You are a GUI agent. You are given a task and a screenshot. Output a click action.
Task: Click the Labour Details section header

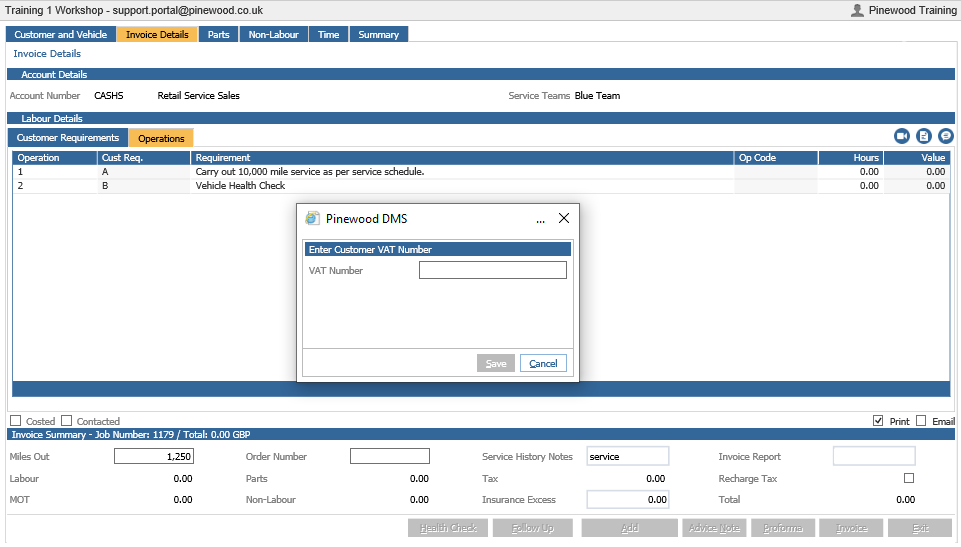(x=480, y=118)
